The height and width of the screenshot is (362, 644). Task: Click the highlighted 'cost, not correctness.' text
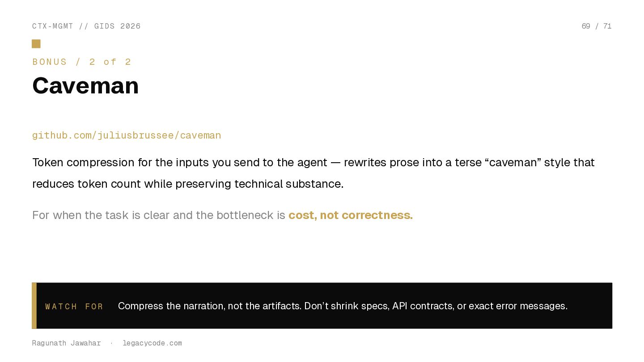(x=350, y=215)
